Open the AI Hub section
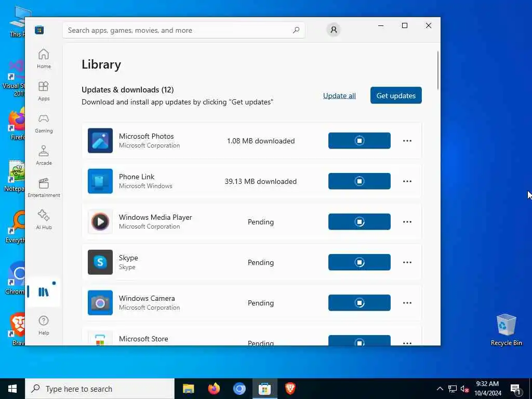The image size is (532, 399). (x=44, y=220)
